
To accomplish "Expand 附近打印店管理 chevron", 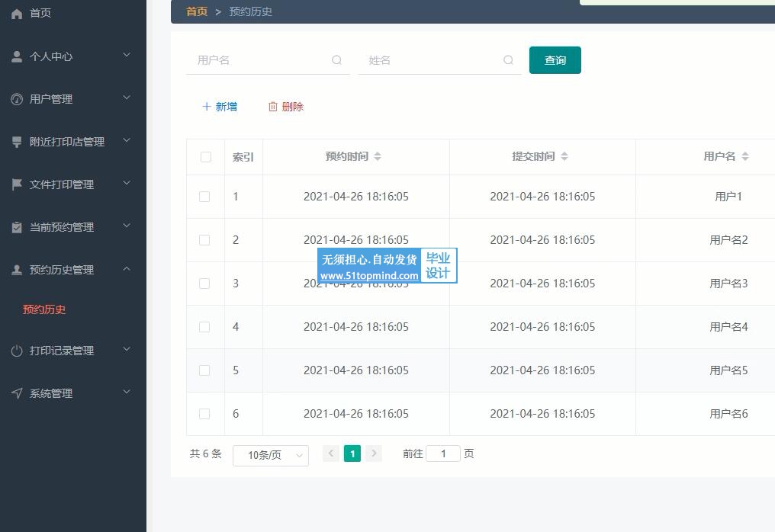I will pyautogui.click(x=127, y=140).
